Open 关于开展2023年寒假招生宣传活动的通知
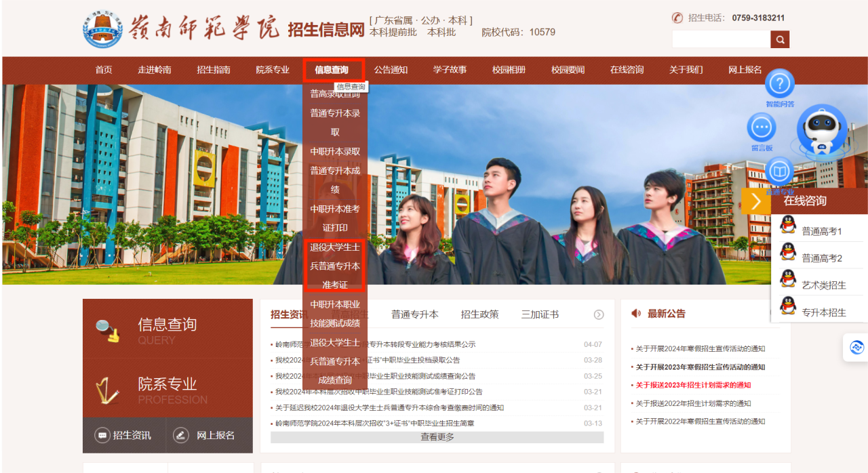The height and width of the screenshot is (473, 868). point(701,367)
